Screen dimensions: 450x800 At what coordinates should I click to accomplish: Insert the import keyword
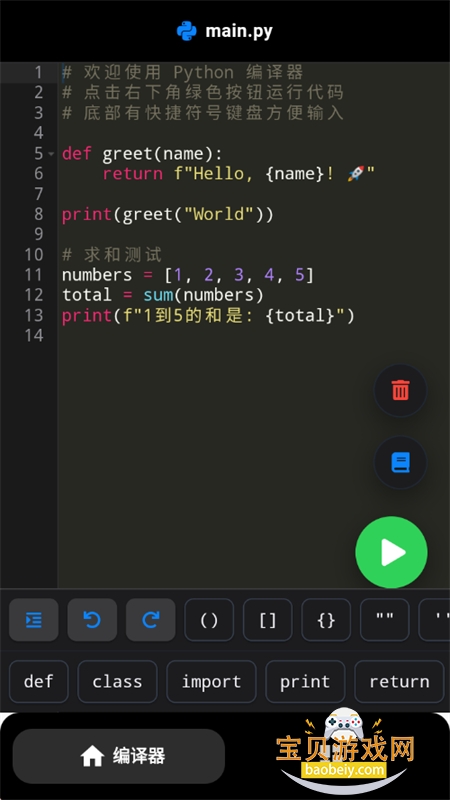pyautogui.click(x=211, y=682)
